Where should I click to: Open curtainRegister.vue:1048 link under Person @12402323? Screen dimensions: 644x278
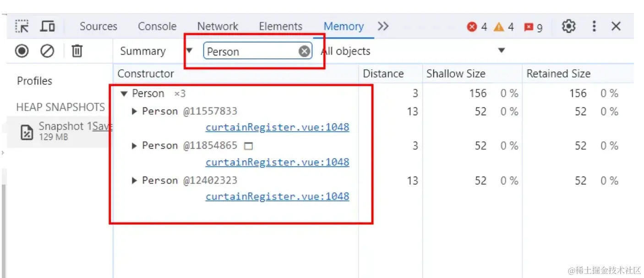coord(277,196)
